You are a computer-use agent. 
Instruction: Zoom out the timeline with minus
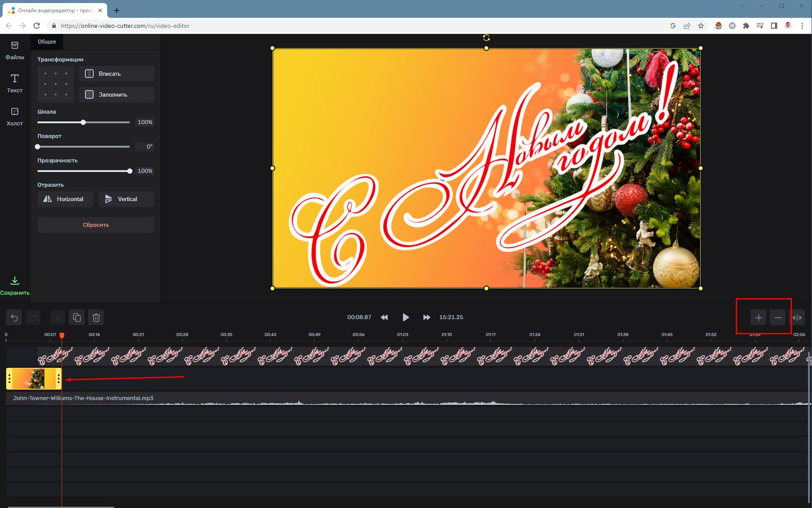[778, 318]
